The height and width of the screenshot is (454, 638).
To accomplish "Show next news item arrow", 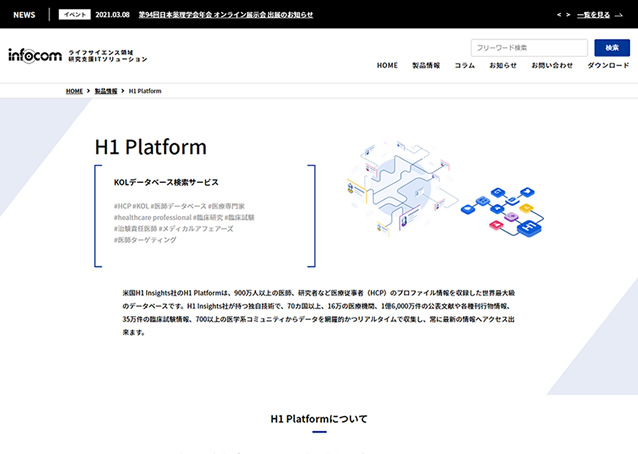I will tap(568, 15).
